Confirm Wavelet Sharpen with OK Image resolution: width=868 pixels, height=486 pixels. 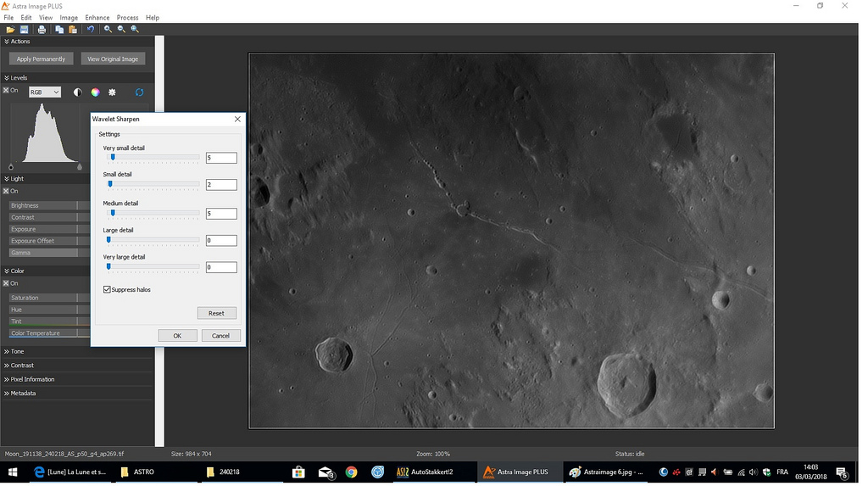point(177,336)
